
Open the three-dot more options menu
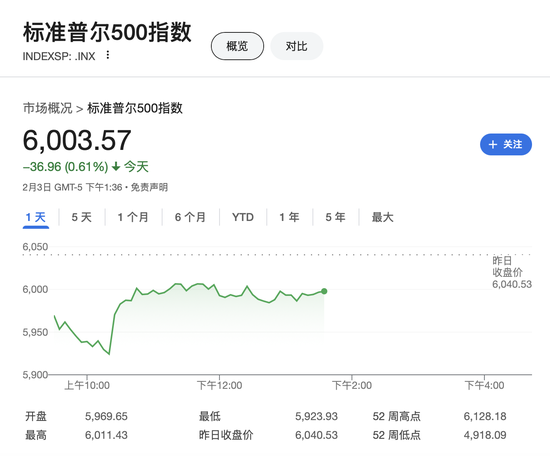(108, 55)
